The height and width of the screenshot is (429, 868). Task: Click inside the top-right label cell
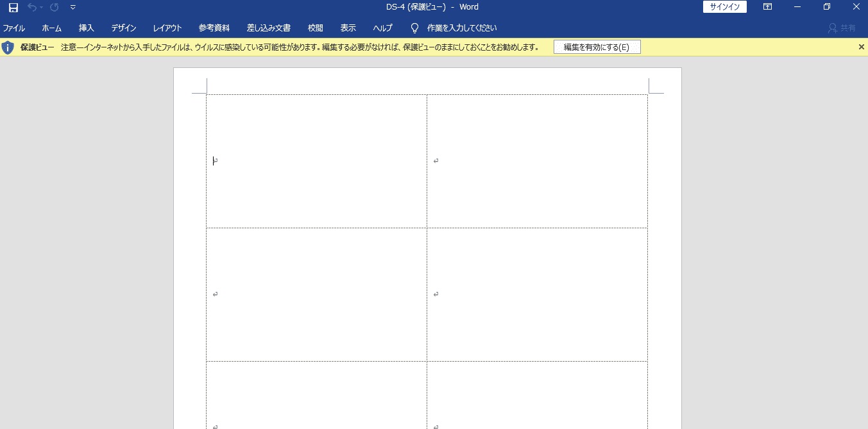(537, 161)
